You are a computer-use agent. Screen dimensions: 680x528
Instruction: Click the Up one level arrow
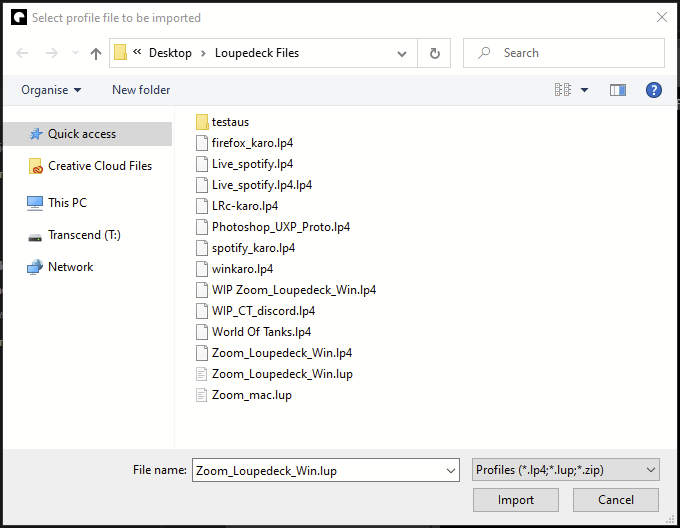tap(96, 53)
